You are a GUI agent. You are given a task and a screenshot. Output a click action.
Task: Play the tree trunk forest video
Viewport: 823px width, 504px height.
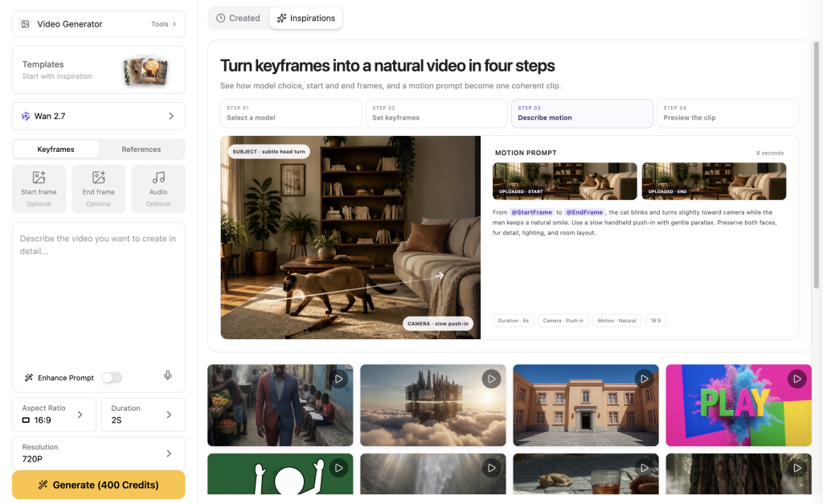point(796,467)
